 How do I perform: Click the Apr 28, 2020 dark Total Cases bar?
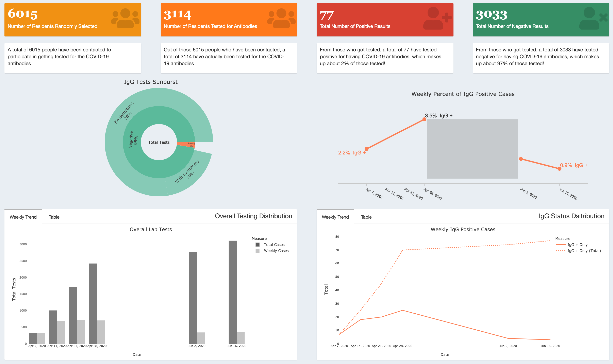click(x=93, y=304)
